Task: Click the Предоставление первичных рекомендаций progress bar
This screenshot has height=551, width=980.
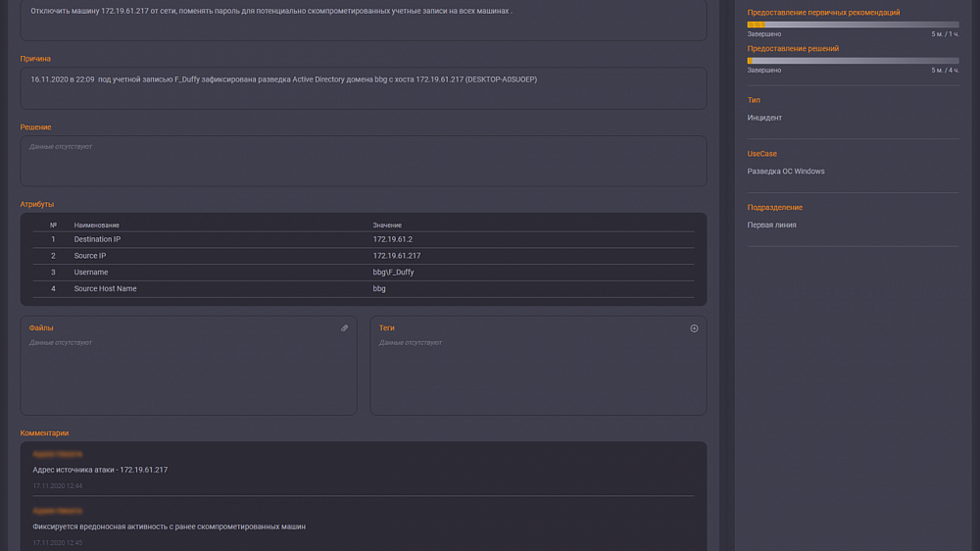Action: click(x=853, y=25)
